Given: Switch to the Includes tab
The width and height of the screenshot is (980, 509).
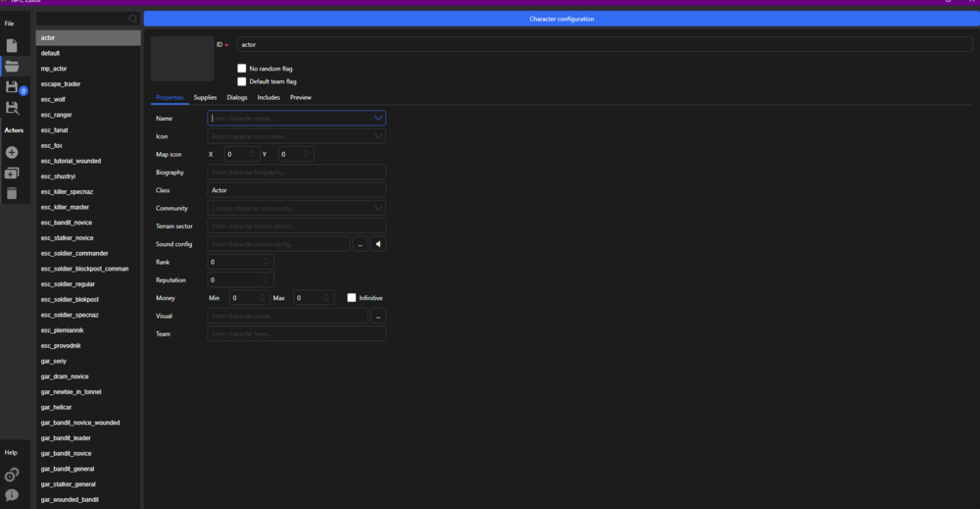Looking at the screenshot, I should point(269,97).
